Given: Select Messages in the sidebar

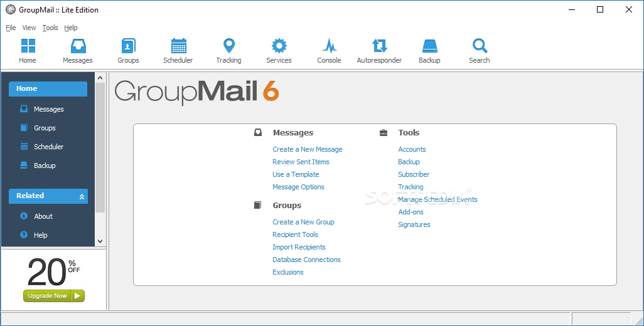Looking at the screenshot, I should tap(48, 109).
